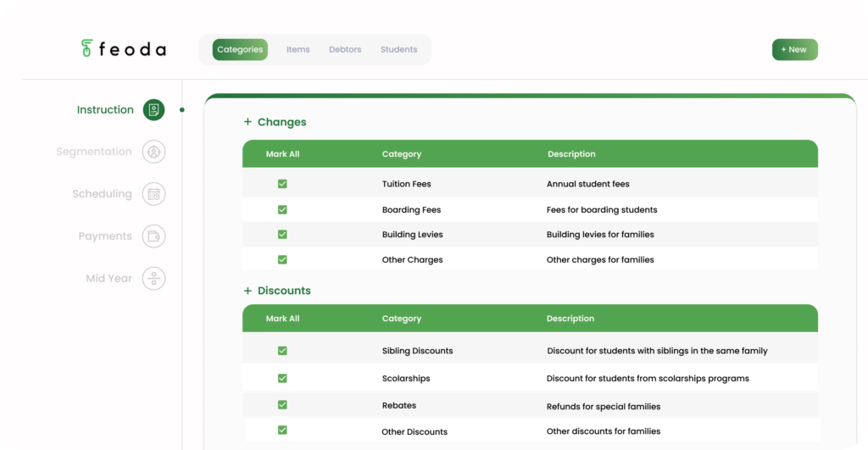
Task: Click 'Fees for boarding students' description
Action: [602, 210]
